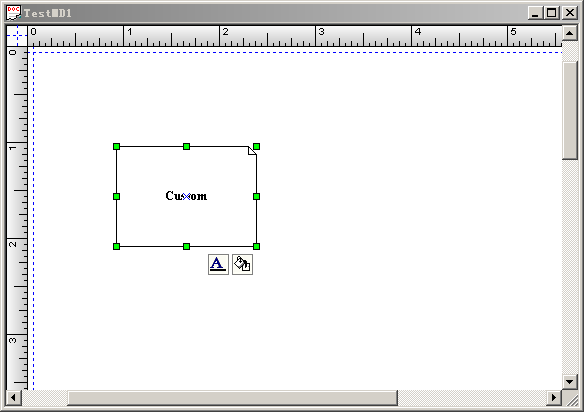Click the vertical scrollbar up arrow

(x=569, y=34)
